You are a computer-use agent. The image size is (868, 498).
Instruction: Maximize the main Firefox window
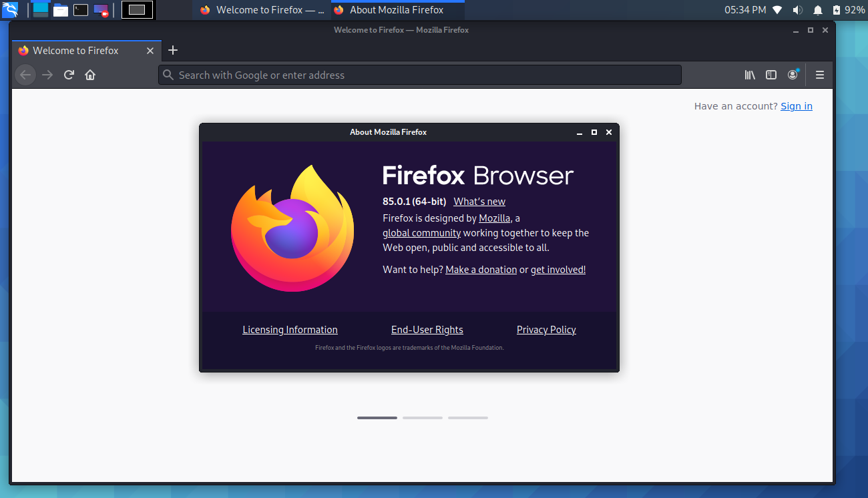coord(811,30)
